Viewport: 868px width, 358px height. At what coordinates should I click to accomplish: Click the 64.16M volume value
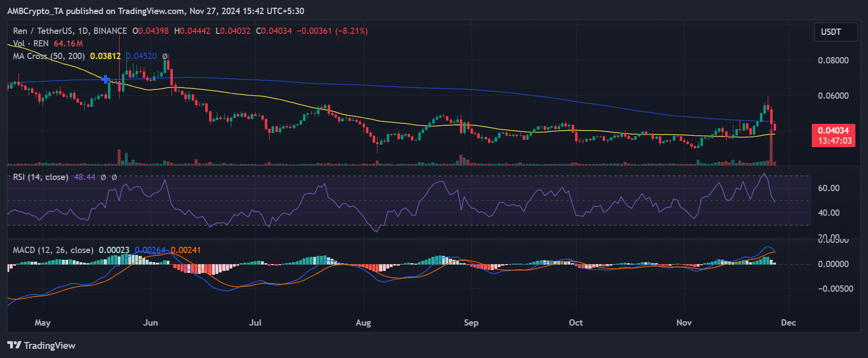coord(68,44)
